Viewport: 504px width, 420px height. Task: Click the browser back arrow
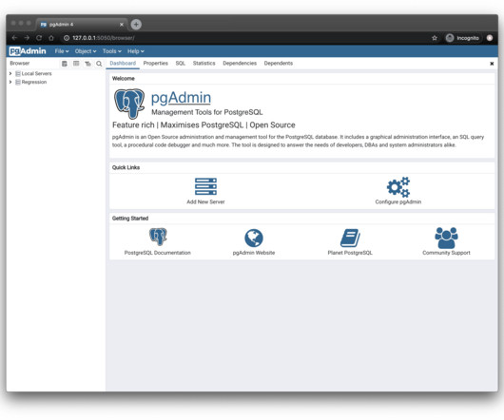(14, 38)
